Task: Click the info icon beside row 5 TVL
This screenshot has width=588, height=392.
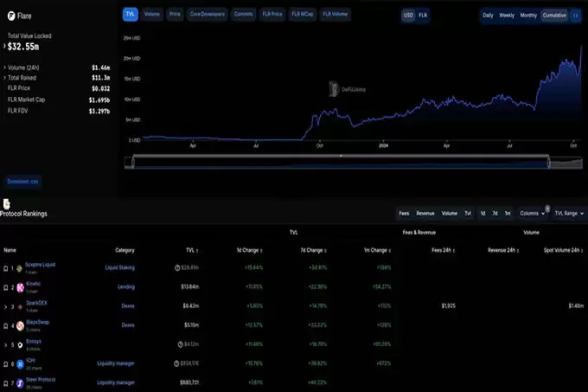Action: tap(181, 344)
